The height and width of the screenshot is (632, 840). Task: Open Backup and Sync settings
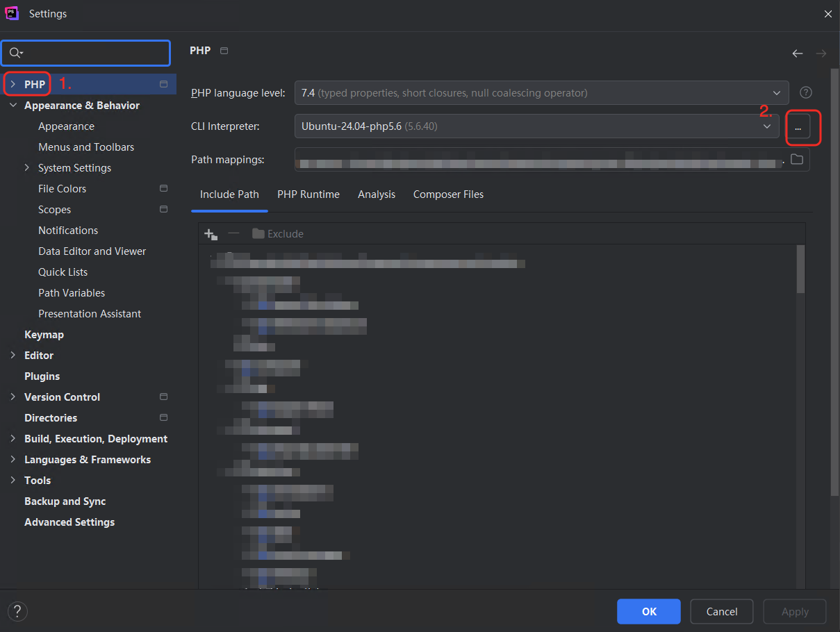[x=65, y=501]
